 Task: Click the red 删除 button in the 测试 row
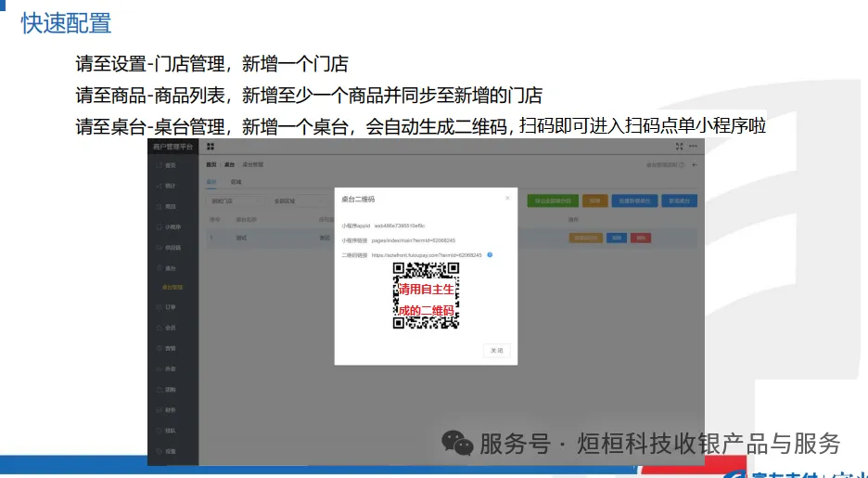point(641,238)
